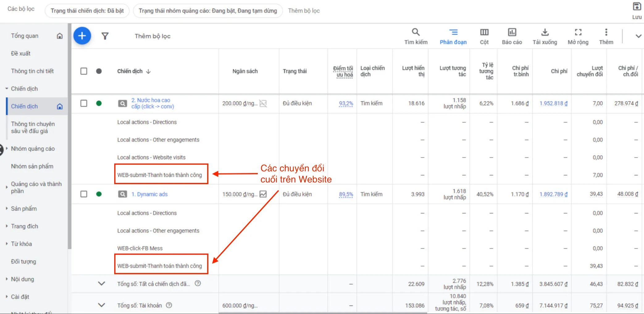Expand Cài đặt in sidebar
Screen dimensions: 644x314
point(6,296)
